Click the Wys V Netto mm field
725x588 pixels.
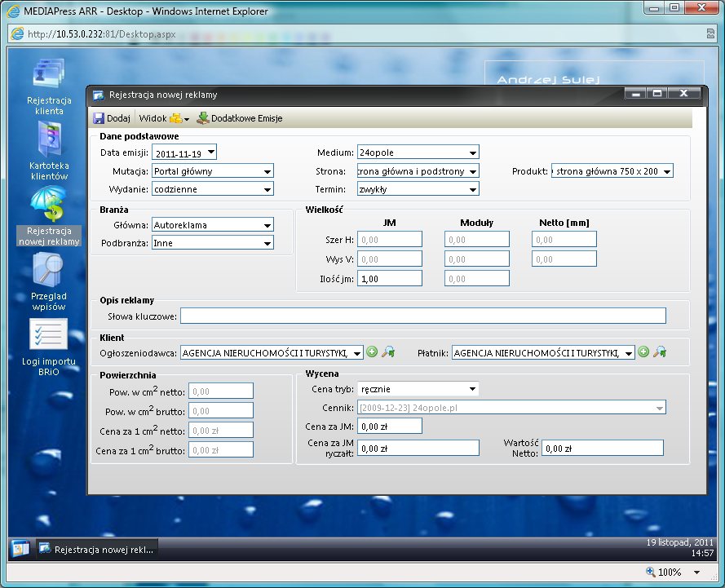[564, 259]
